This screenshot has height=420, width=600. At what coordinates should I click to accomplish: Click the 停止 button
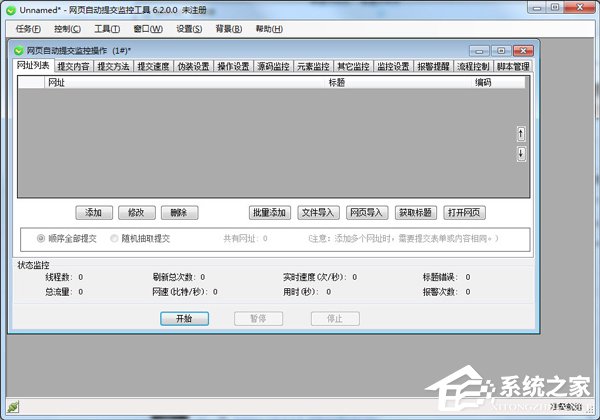(x=335, y=319)
